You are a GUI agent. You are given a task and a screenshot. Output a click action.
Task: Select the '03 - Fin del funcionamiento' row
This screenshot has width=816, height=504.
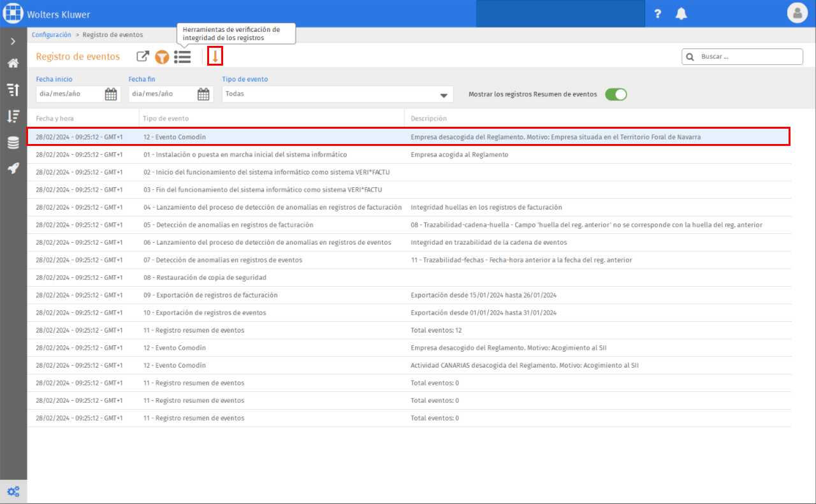click(x=409, y=190)
